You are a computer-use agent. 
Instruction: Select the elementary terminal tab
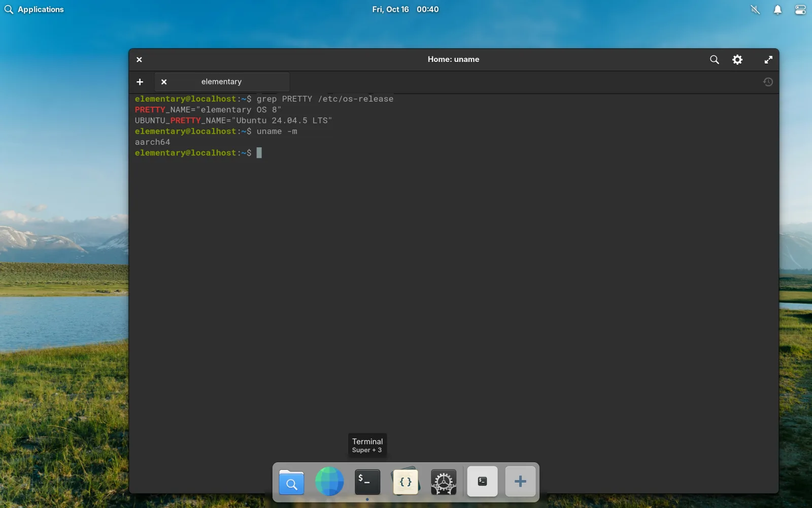222,82
